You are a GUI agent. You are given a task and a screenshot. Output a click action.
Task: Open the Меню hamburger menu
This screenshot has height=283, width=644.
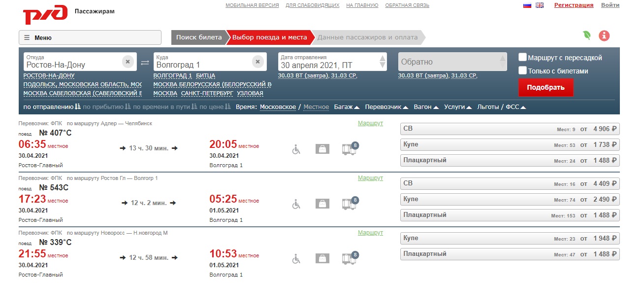tap(90, 37)
